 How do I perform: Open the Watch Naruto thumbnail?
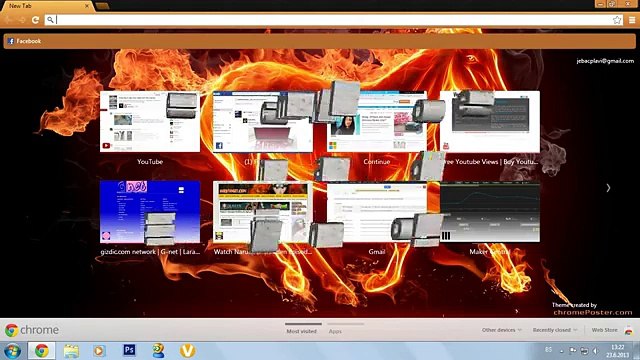(x=263, y=212)
